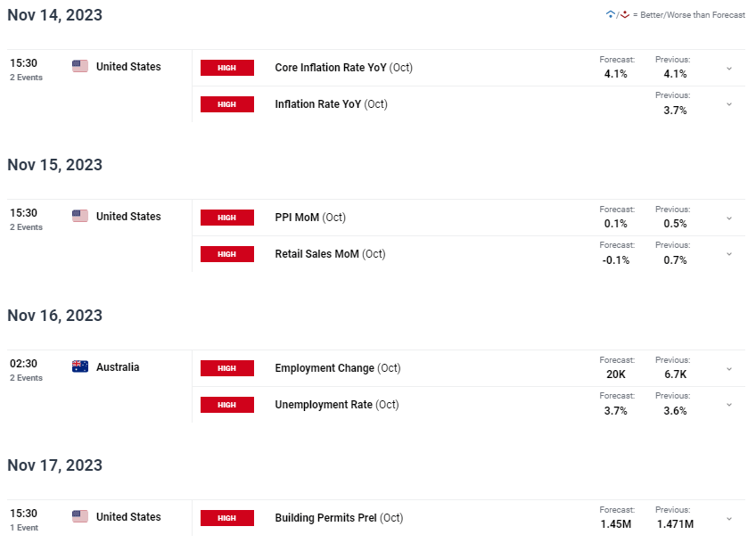
Task: Expand the Unemployment Rate details chevron
Action: click(x=729, y=405)
